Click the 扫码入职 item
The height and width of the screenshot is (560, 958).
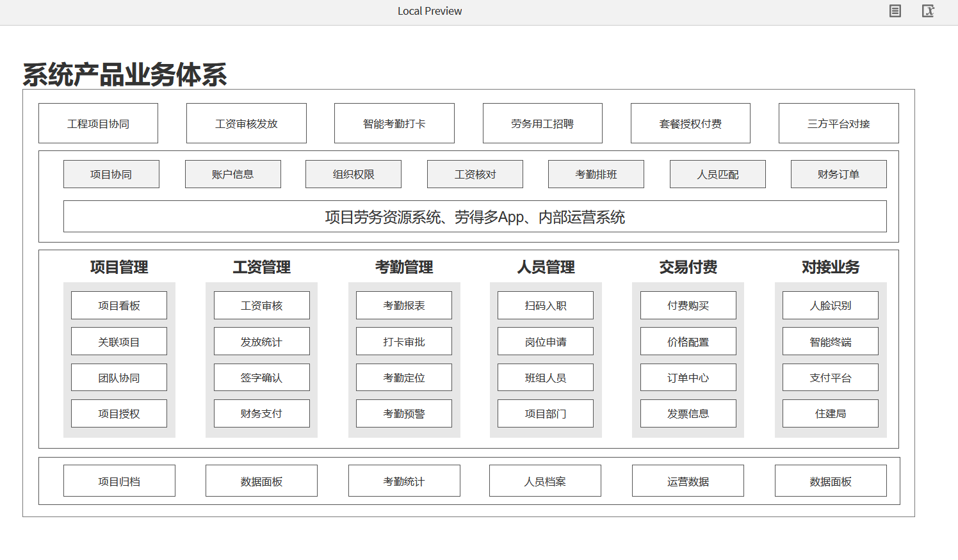[546, 305]
